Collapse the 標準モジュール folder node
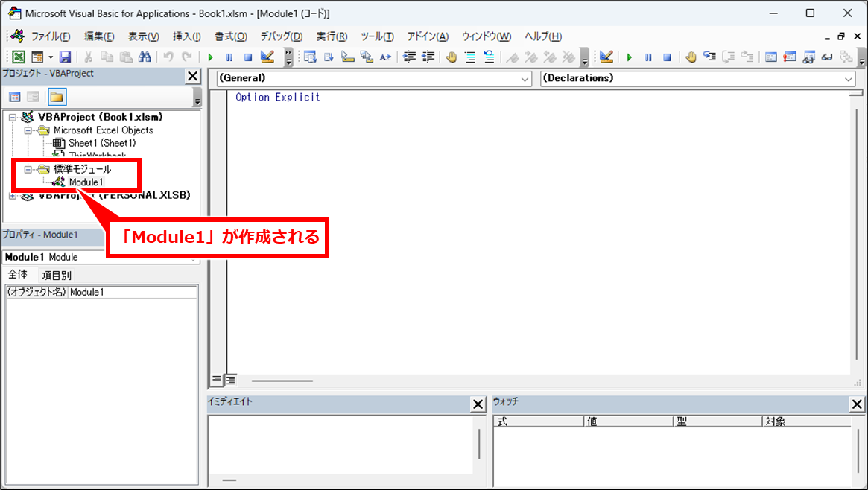The width and height of the screenshot is (868, 490). point(28,169)
